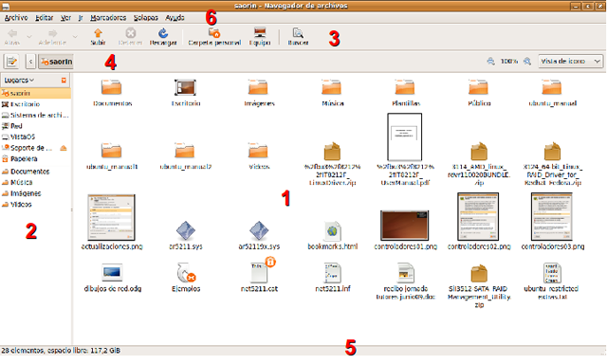This screenshot has height=364, width=607.
Task: Select saorin in the Lugares sidebar
Action: pos(35,93)
